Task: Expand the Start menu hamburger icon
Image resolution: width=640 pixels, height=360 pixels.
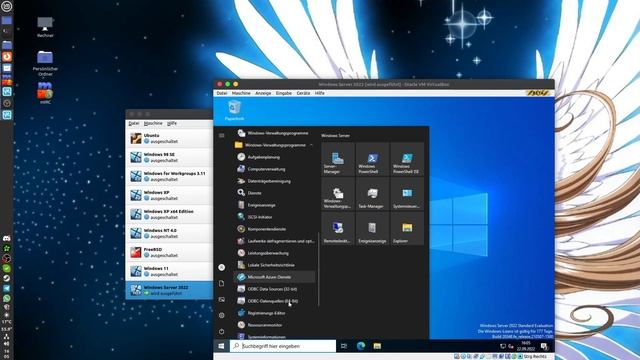Action: [222, 136]
